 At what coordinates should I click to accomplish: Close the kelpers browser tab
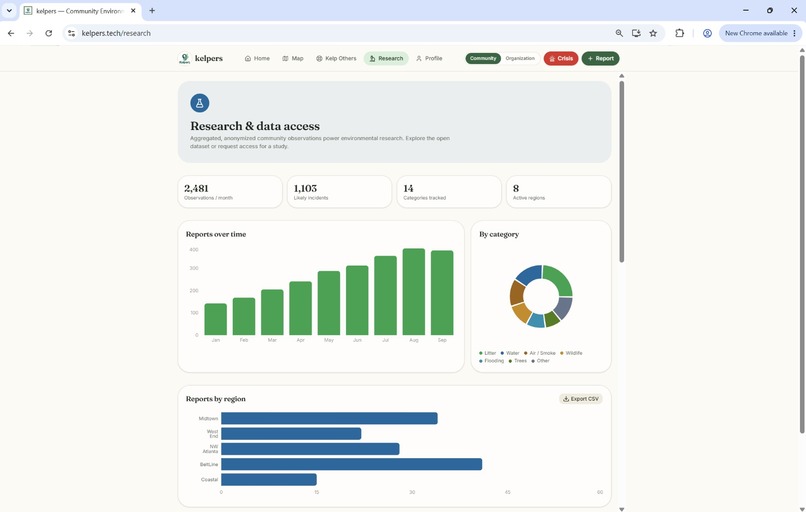pos(133,10)
